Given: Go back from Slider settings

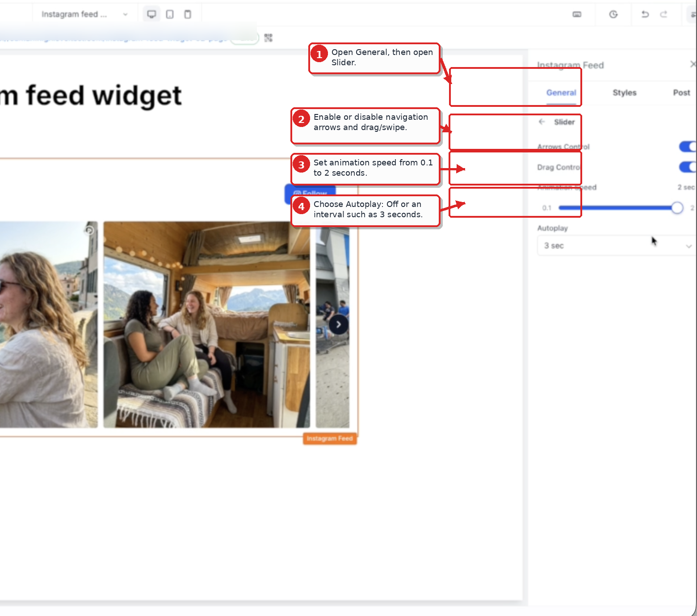Looking at the screenshot, I should tap(542, 122).
